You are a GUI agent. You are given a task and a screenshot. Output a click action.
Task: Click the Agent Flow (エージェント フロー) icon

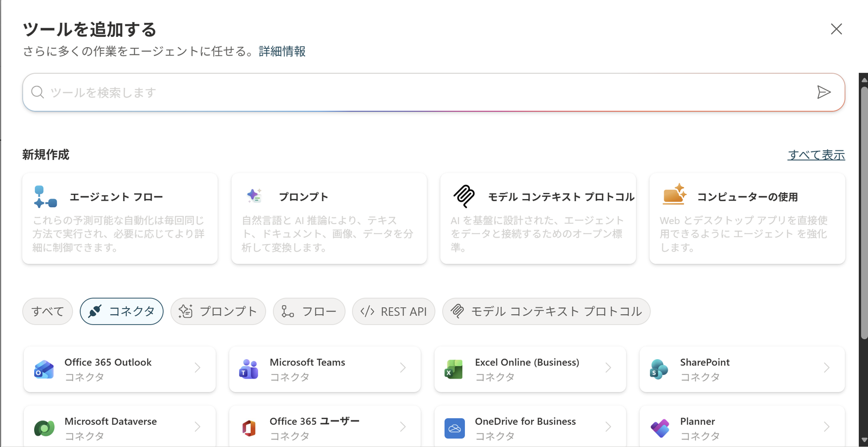45,197
